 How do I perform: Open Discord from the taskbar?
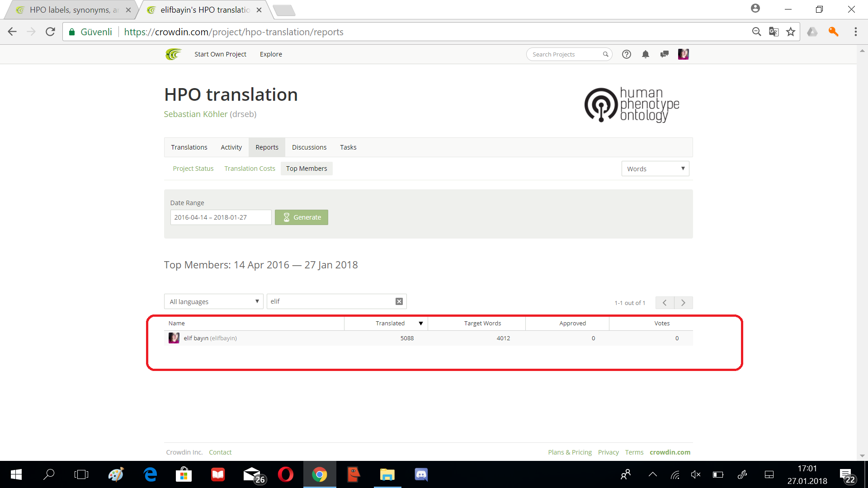click(x=421, y=474)
